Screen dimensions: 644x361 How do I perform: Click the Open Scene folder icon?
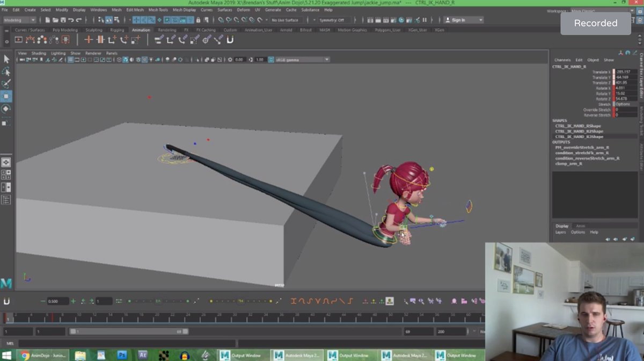click(56, 20)
